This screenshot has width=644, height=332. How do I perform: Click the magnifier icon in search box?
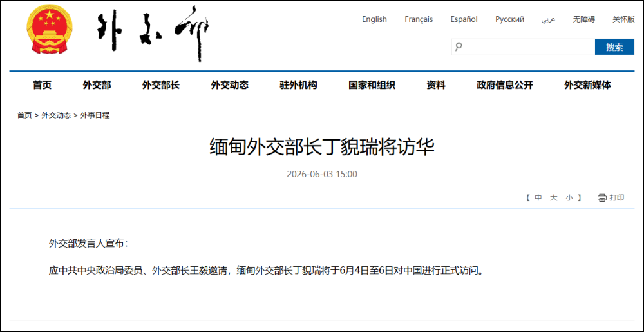[x=459, y=46]
